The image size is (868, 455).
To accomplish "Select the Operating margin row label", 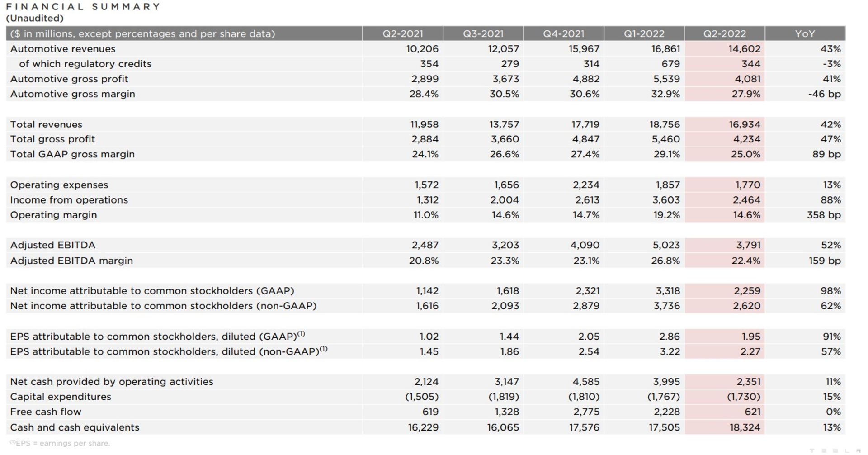I will click(53, 215).
